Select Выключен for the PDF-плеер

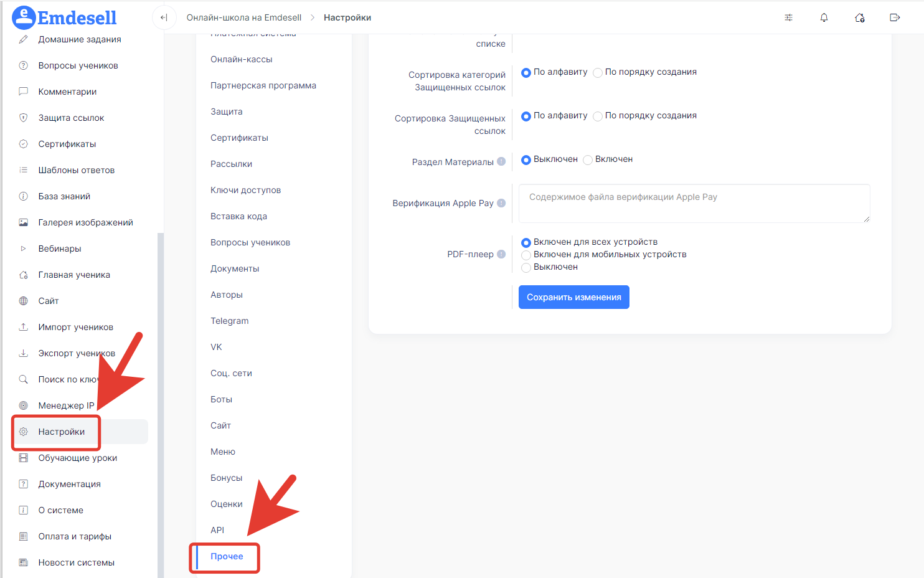526,267
